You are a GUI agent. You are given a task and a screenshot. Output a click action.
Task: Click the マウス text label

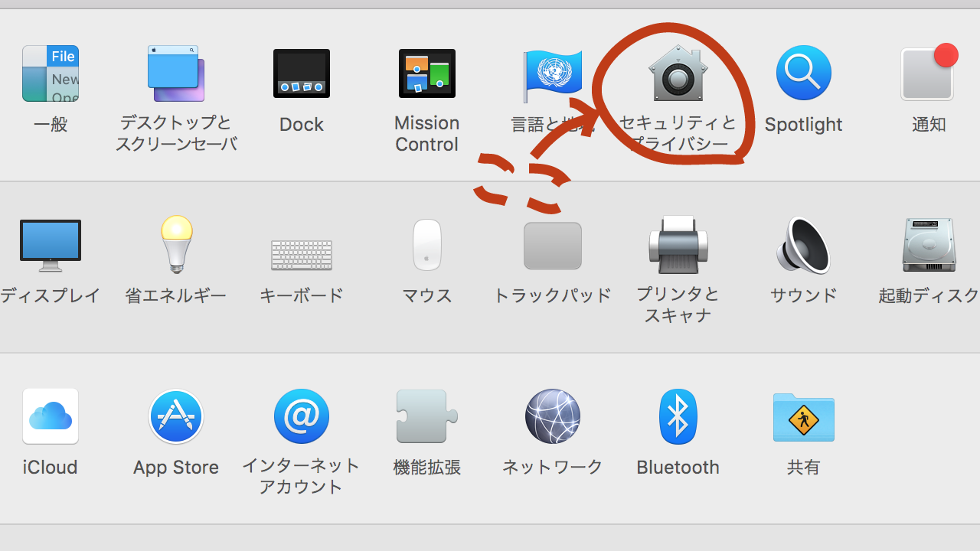point(427,295)
